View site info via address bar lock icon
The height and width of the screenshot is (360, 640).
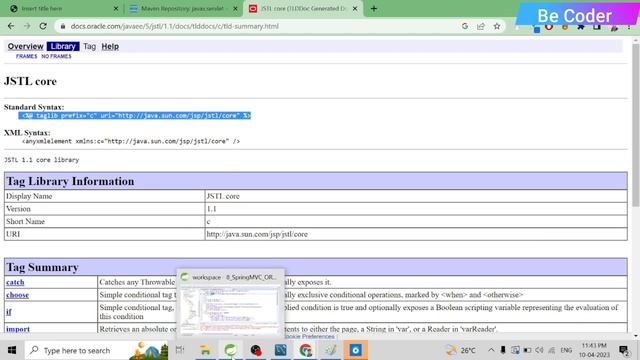tap(62, 26)
